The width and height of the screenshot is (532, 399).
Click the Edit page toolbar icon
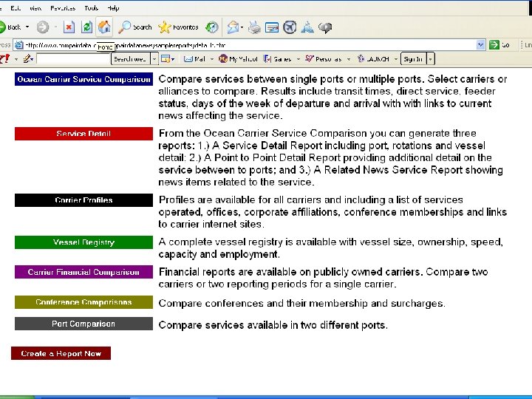point(272,27)
